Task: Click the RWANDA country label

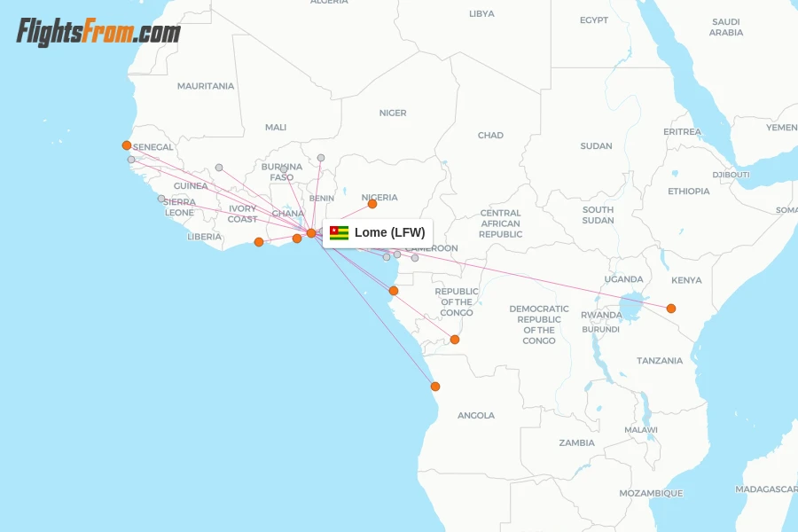Action: pyautogui.click(x=601, y=315)
